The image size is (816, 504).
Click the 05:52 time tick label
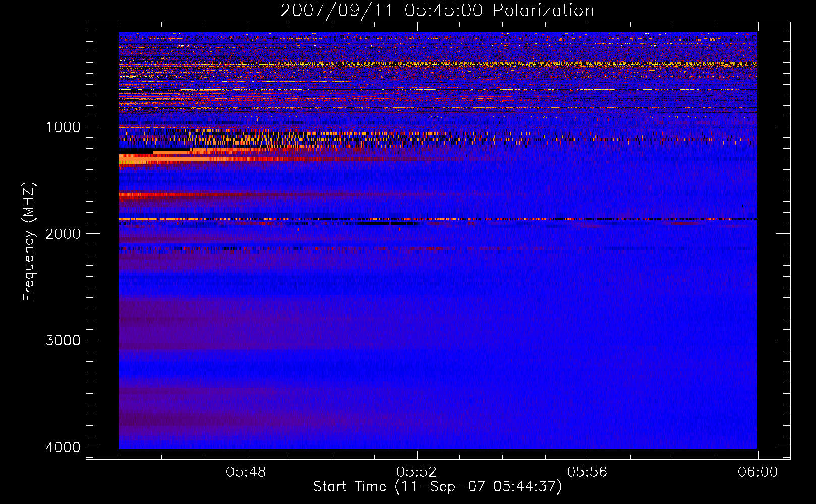417,472
